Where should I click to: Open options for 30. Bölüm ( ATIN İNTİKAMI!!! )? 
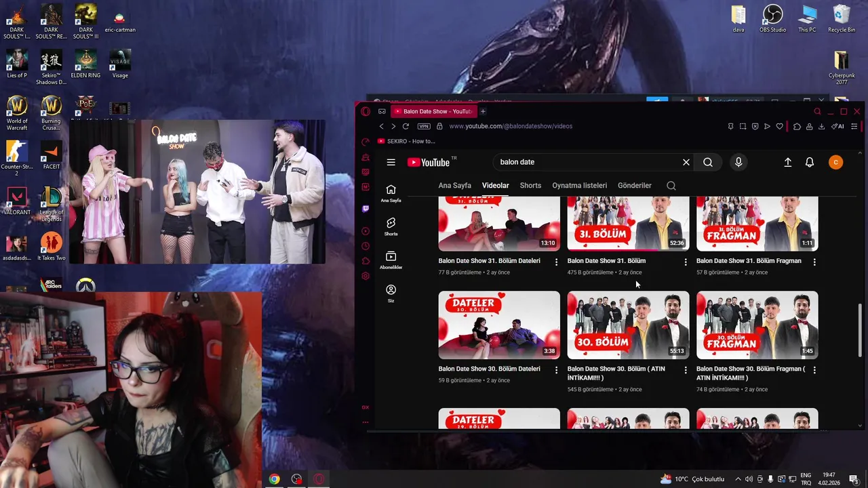coord(685,370)
